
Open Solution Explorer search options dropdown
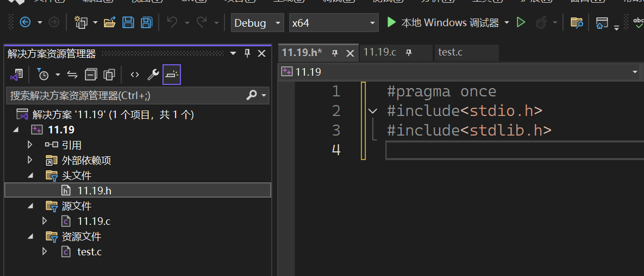click(264, 96)
